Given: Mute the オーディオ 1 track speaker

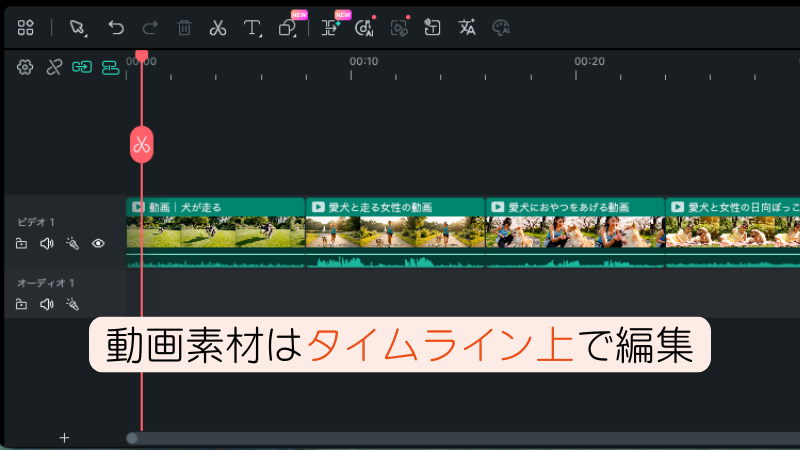Looking at the screenshot, I should coord(46,304).
